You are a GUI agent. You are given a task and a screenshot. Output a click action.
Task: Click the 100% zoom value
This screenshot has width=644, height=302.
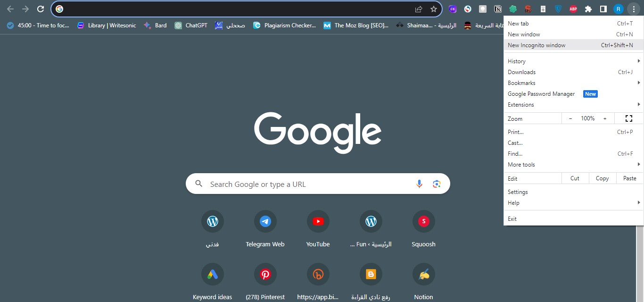pos(587,118)
